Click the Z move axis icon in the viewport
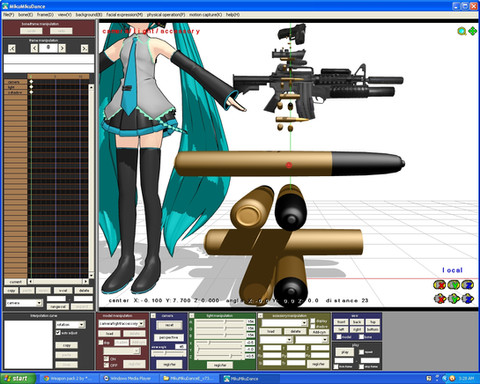This screenshot has height=384, width=480. point(468,298)
